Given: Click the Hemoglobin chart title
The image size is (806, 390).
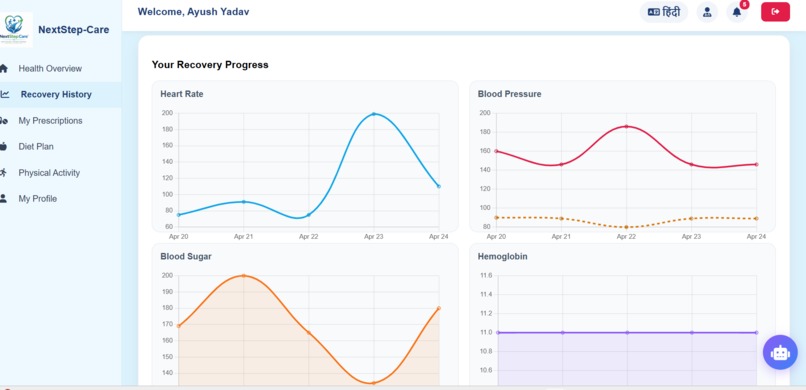Looking at the screenshot, I should (502, 256).
